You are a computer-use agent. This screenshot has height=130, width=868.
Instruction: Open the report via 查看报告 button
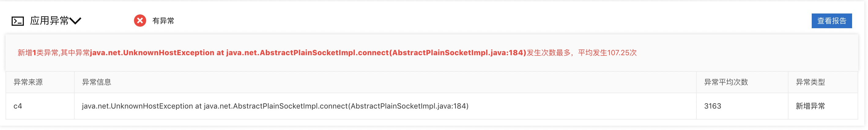831,21
